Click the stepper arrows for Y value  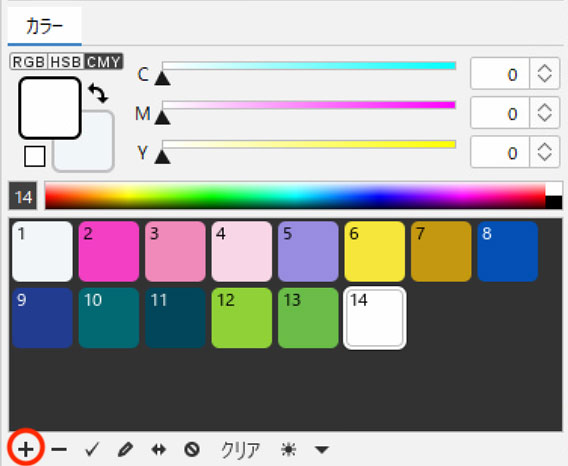click(544, 152)
